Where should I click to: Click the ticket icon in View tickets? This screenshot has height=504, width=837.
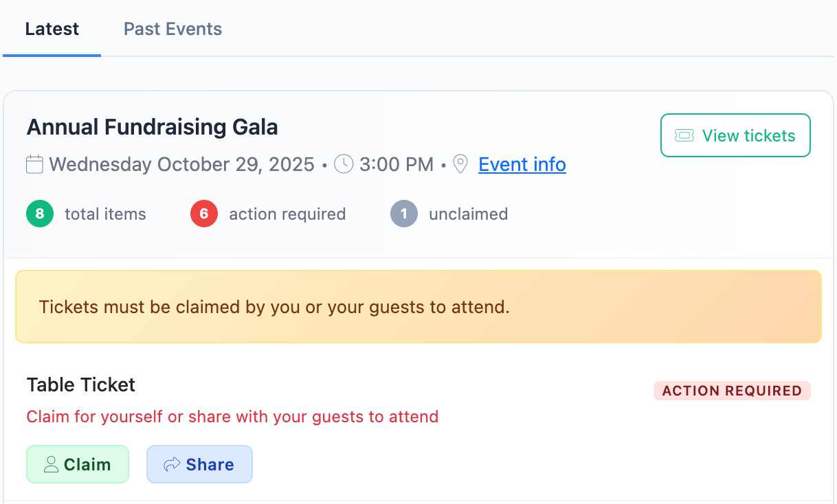(684, 136)
